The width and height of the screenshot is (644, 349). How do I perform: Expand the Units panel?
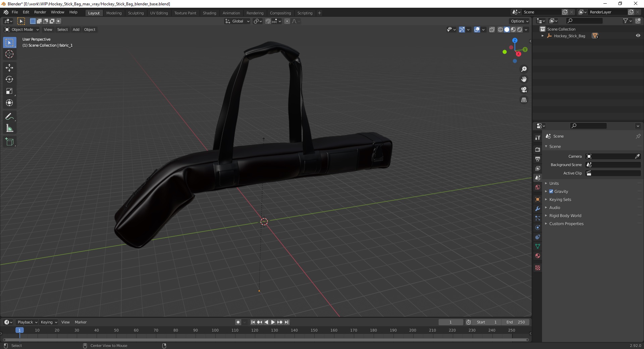554,183
